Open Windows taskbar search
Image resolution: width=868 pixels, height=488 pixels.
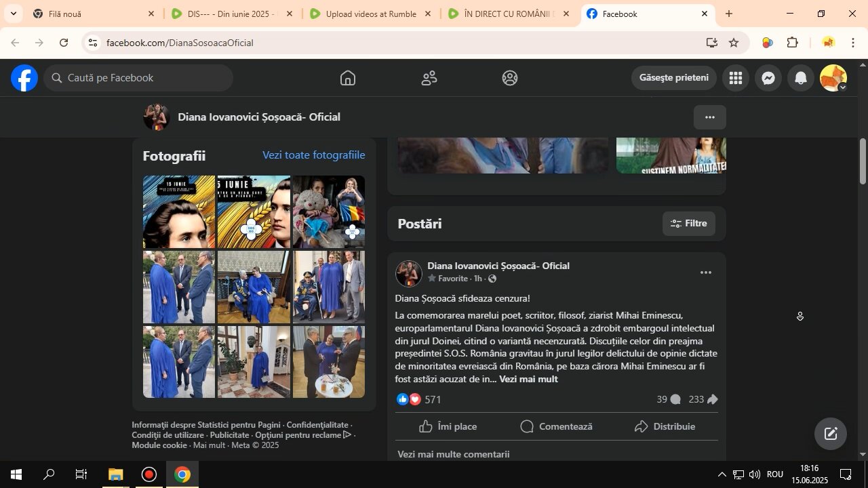(x=49, y=474)
